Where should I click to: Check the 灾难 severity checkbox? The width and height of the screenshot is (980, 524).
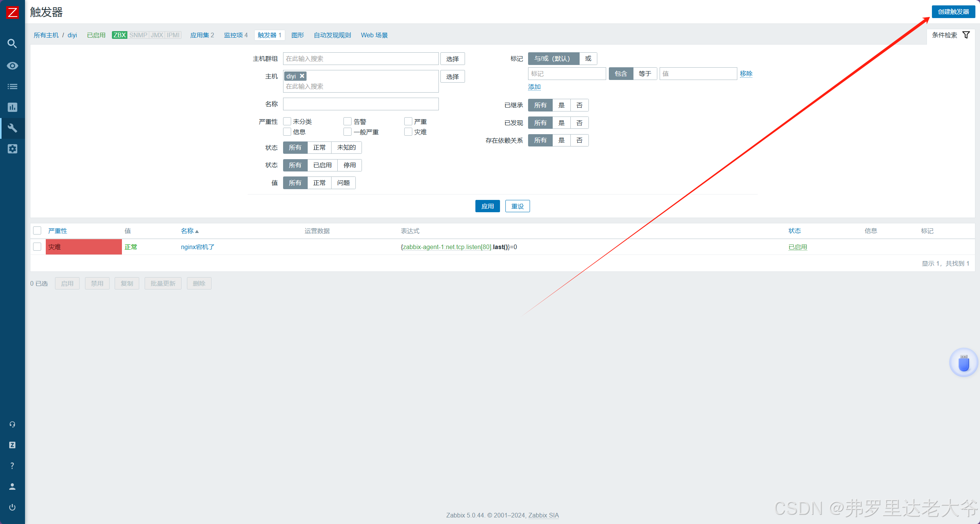click(408, 132)
